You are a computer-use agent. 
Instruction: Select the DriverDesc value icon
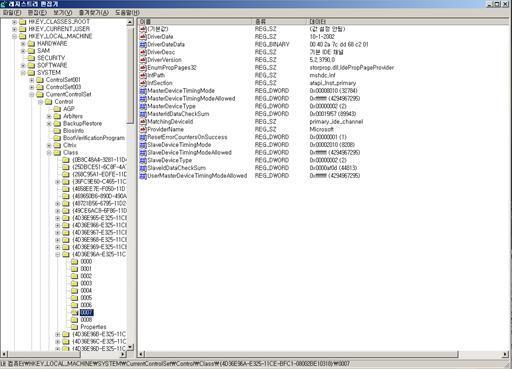(143, 52)
